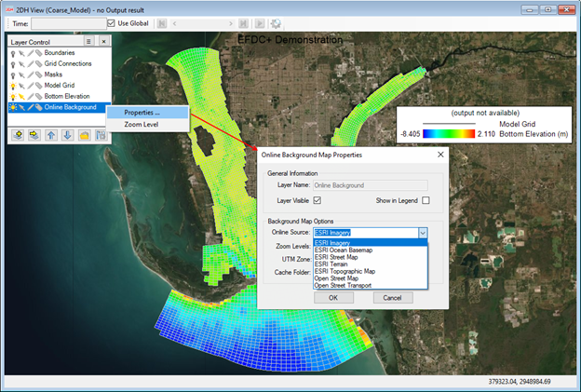
Task: Close Online Background Map Properties dialog
Action: click(x=440, y=155)
